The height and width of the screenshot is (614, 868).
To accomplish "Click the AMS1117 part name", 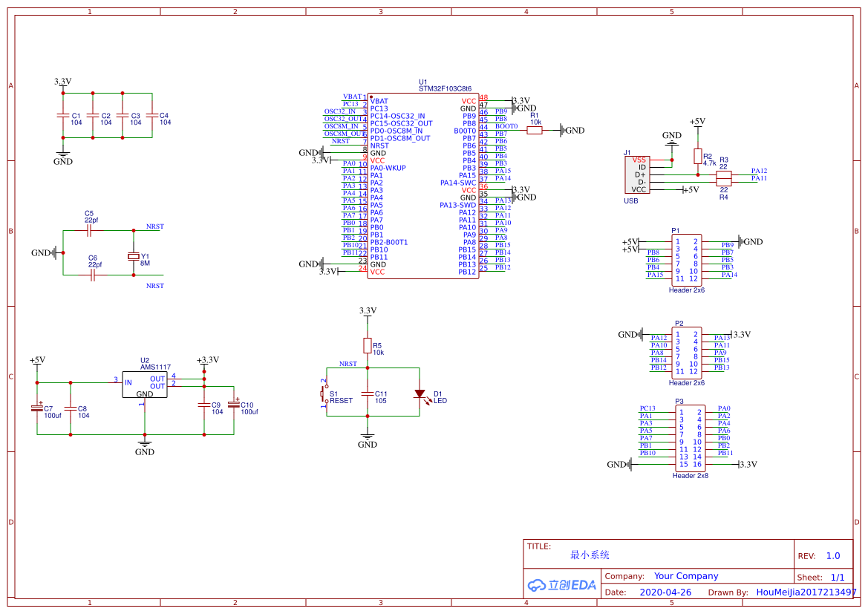I will coord(155,367).
